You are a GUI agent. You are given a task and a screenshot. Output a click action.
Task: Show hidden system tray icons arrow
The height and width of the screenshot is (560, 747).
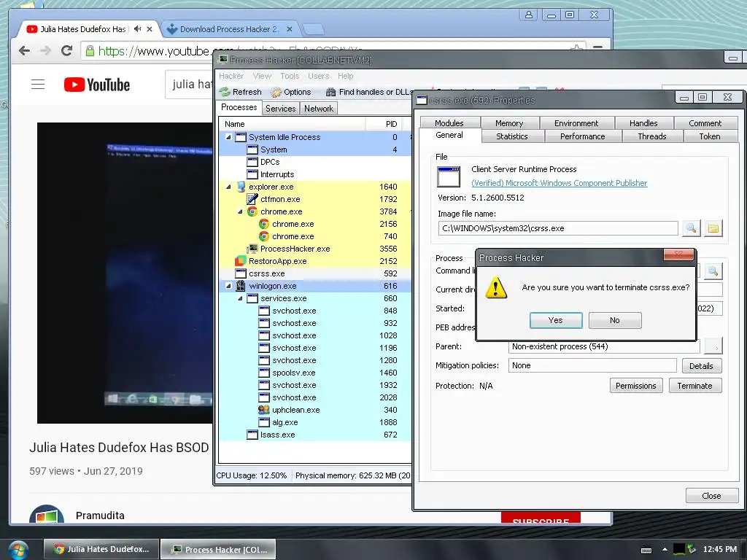(665, 549)
